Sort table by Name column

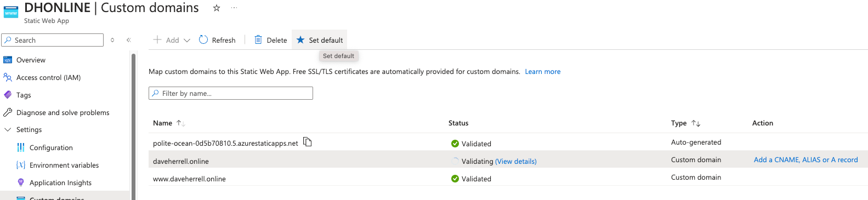169,123
